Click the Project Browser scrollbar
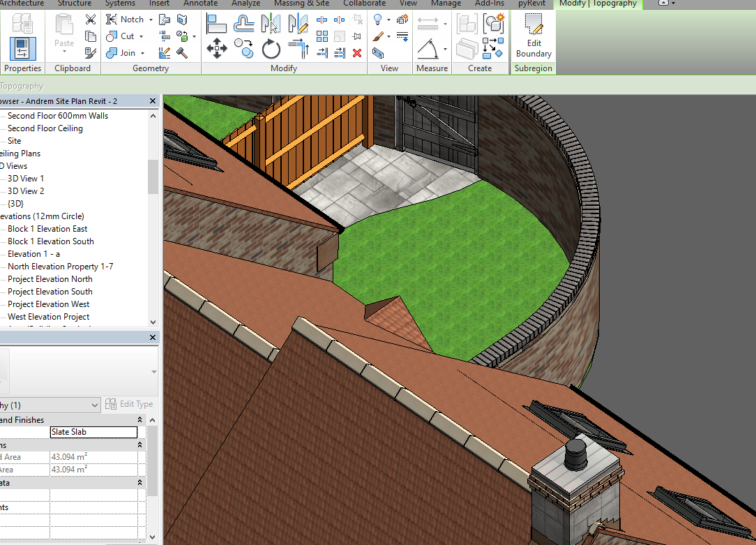 point(152,177)
